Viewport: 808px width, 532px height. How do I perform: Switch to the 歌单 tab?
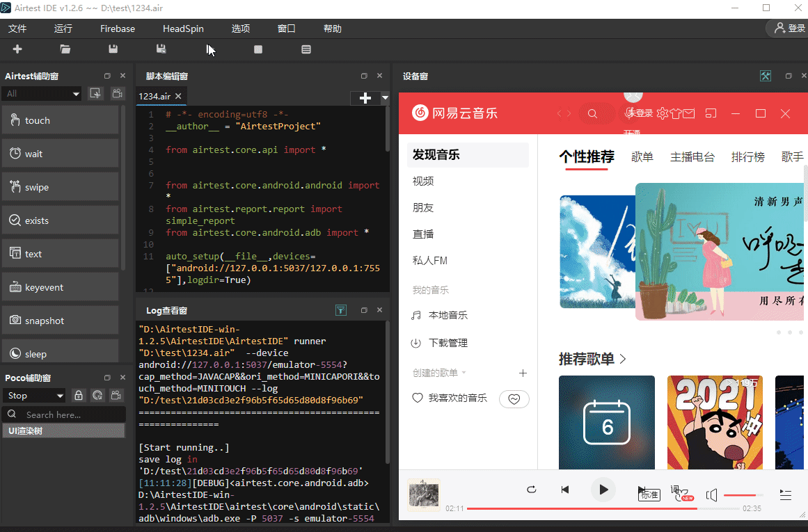[x=642, y=157]
